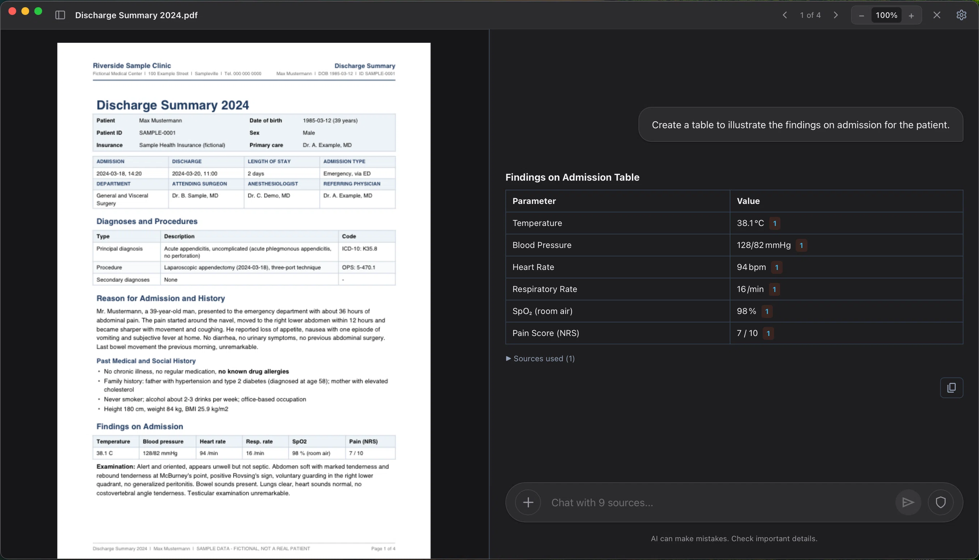Click 'ICD-10: K35.8' code in PDF
Image resolution: width=979 pixels, height=560 pixels.
(359, 248)
